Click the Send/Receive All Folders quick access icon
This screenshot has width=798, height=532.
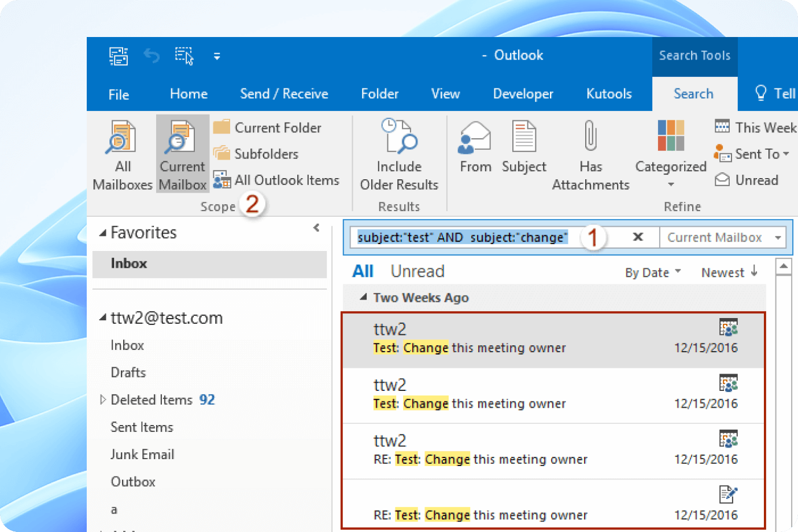coord(119,56)
